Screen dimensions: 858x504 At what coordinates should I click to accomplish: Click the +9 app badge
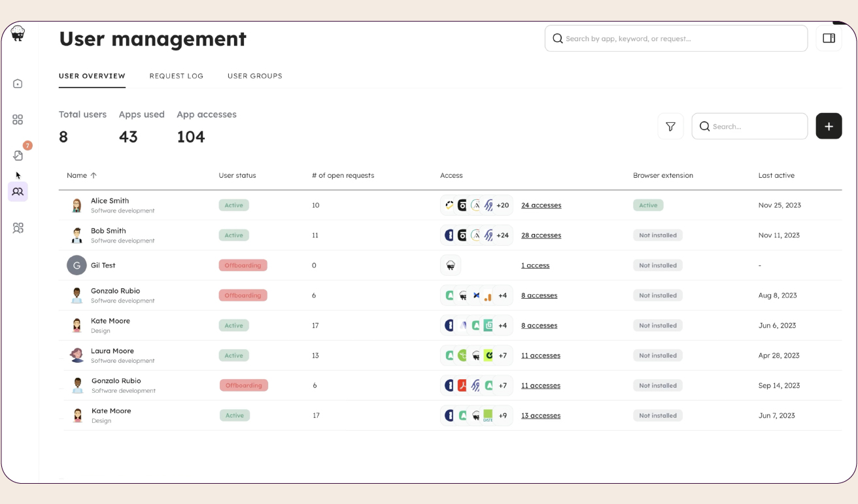502,416
